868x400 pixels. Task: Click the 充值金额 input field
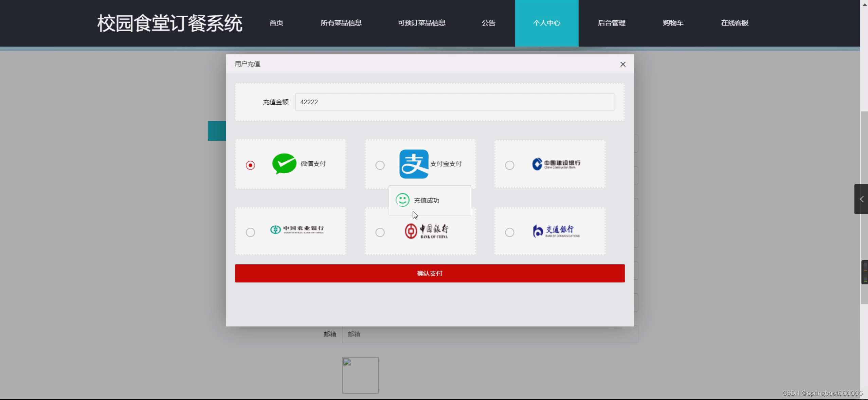pos(454,102)
